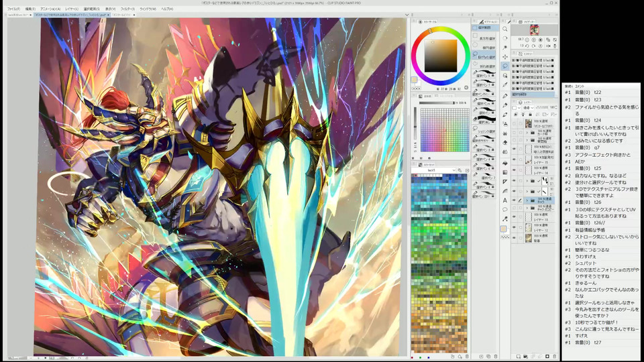
Task: Open the layer palette color dropdown
Action: pos(516,107)
